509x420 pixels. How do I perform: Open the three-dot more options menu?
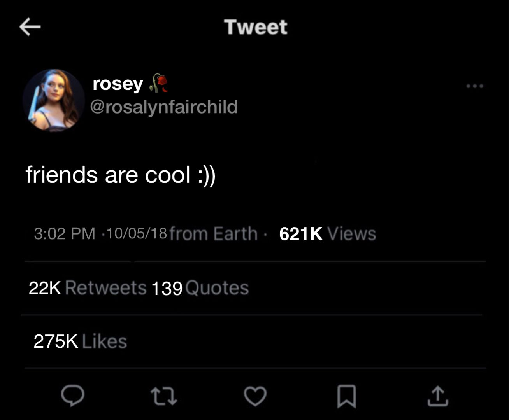[x=475, y=86]
